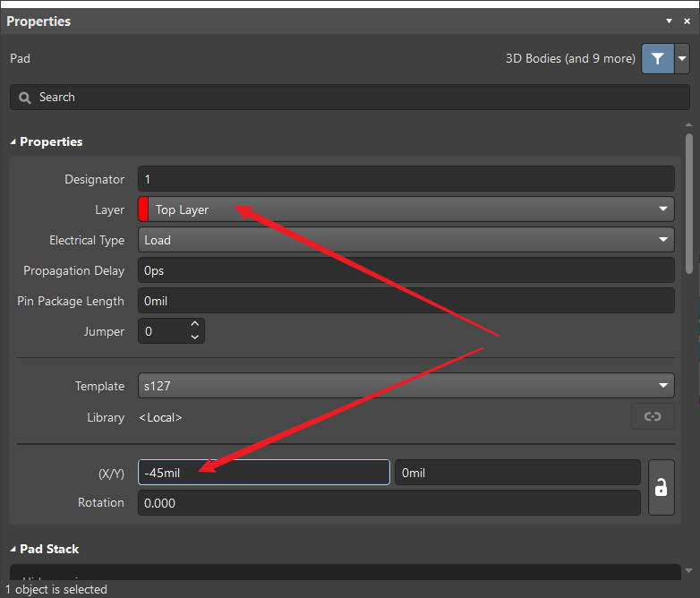Open the filter dropdown arrow beside funnel
Image resolution: width=700 pixels, height=598 pixels.
pos(682,58)
